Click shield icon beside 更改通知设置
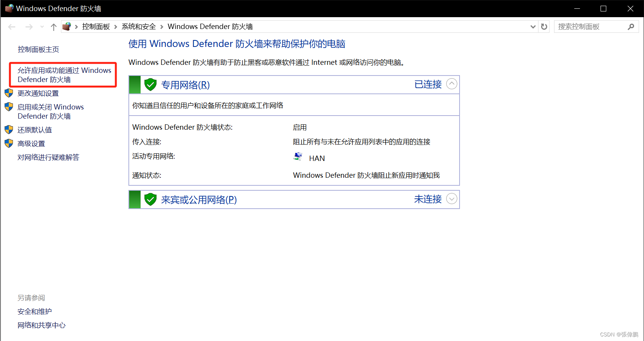Screen dimensions: 644x341 tap(9, 93)
